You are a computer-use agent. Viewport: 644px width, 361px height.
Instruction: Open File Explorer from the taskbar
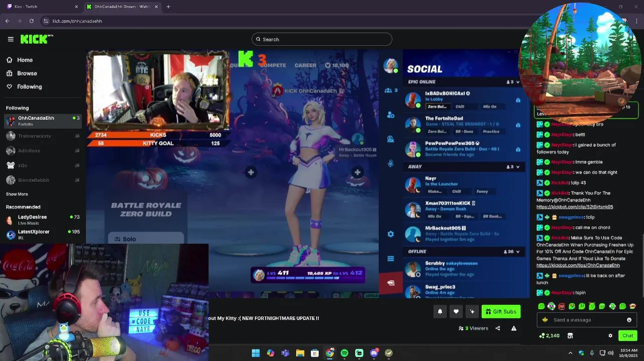[x=300, y=353]
